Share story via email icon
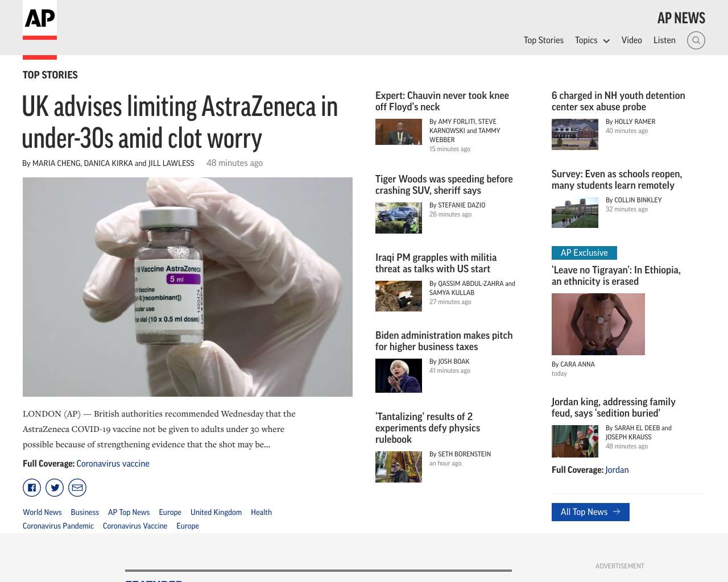Viewport: 728px width, 582px height. (77, 488)
